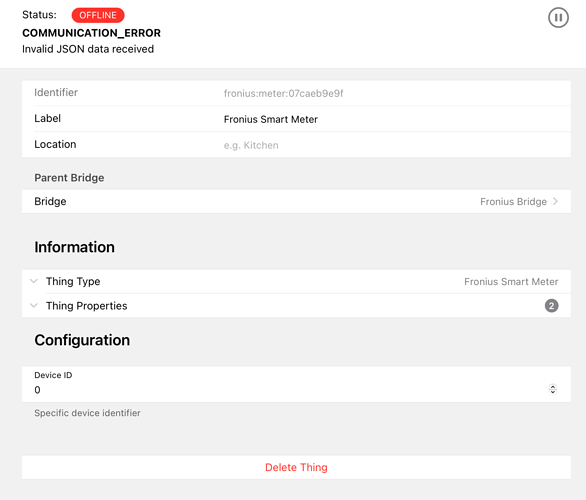Click the Device ID stepper arrows

coord(553,389)
